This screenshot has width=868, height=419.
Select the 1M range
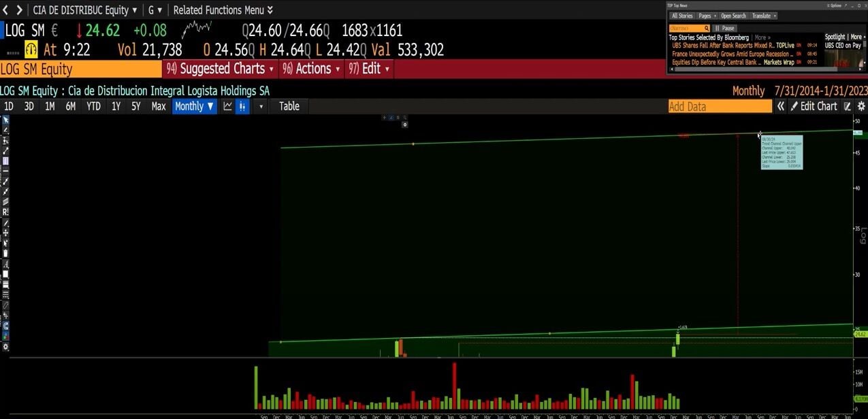(x=50, y=106)
